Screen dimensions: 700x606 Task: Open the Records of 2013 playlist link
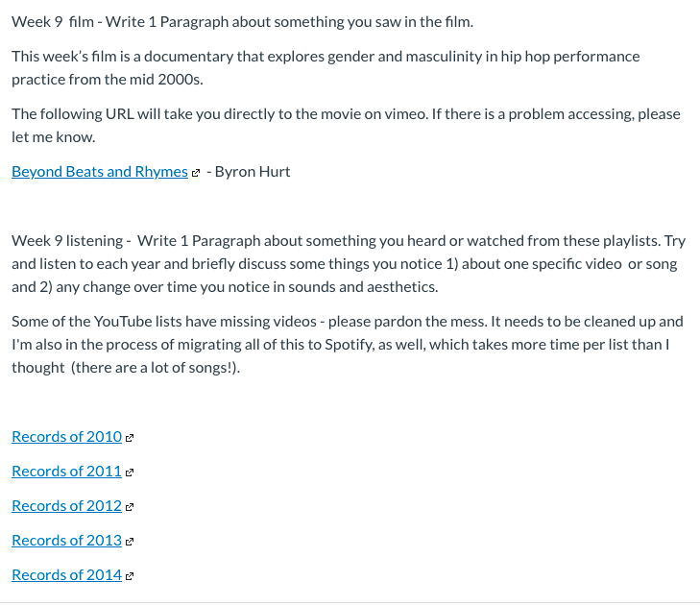click(x=66, y=541)
